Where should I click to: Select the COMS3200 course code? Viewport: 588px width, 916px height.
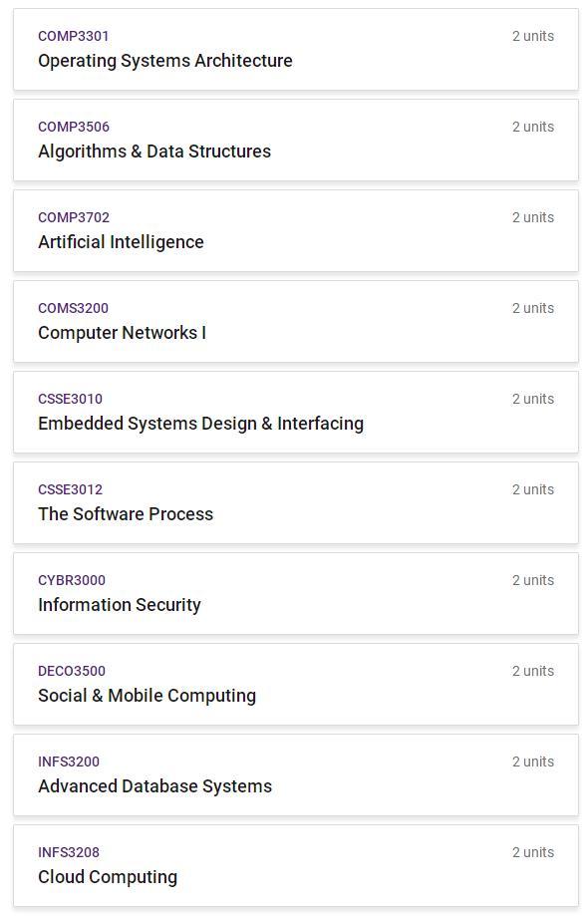coord(73,308)
